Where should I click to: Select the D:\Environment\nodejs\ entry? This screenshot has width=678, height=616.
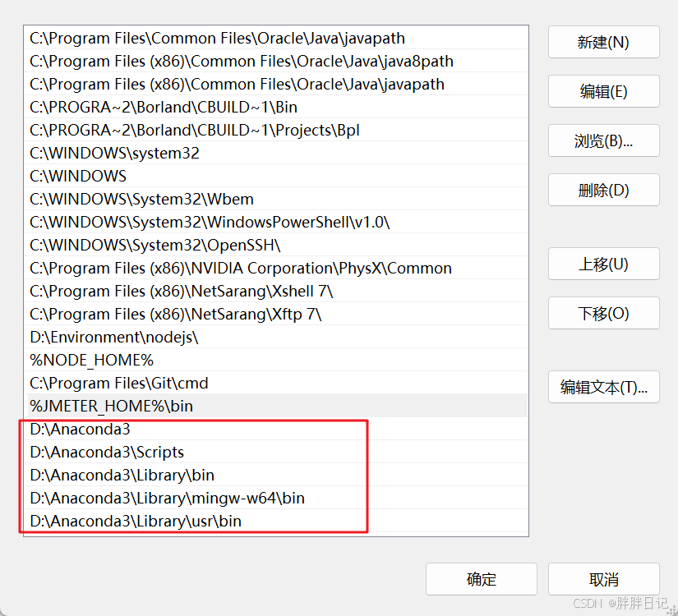276,337
